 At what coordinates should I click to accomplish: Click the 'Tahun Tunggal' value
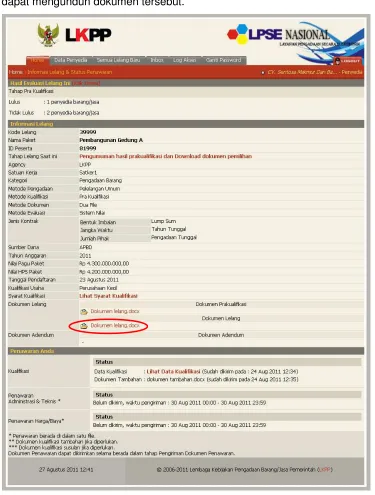169,229
